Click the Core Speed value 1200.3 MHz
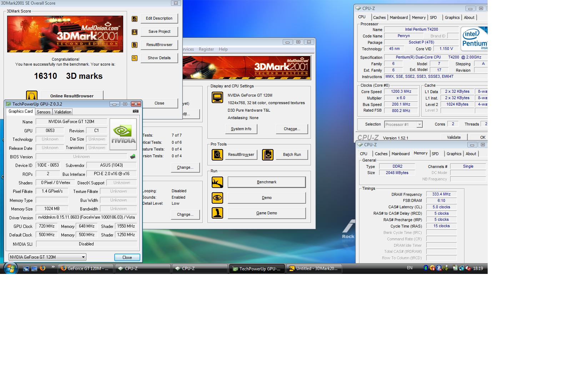 click(x=401, y=92)
